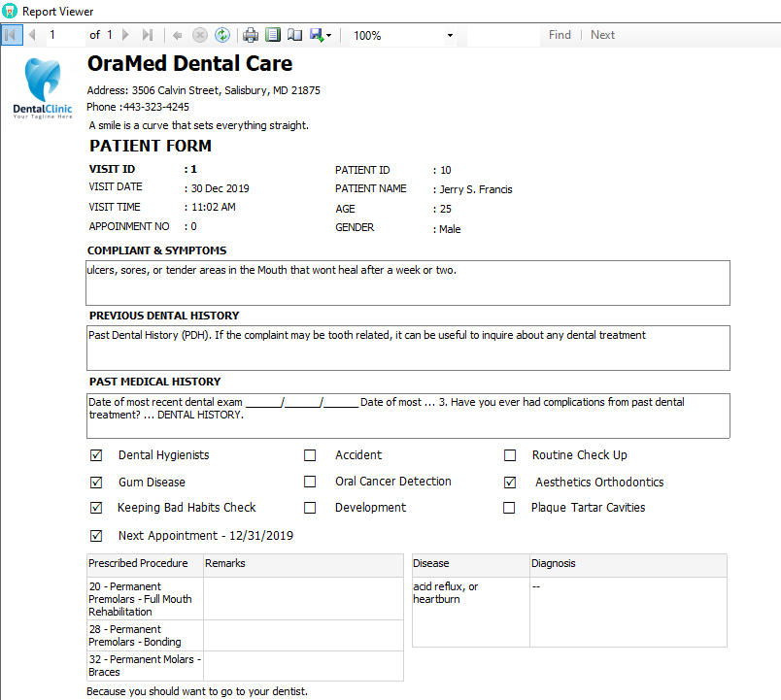This screenshot has height=700, width=781.
Task: Click the back to parent report arrow
Action: (179, 35)
